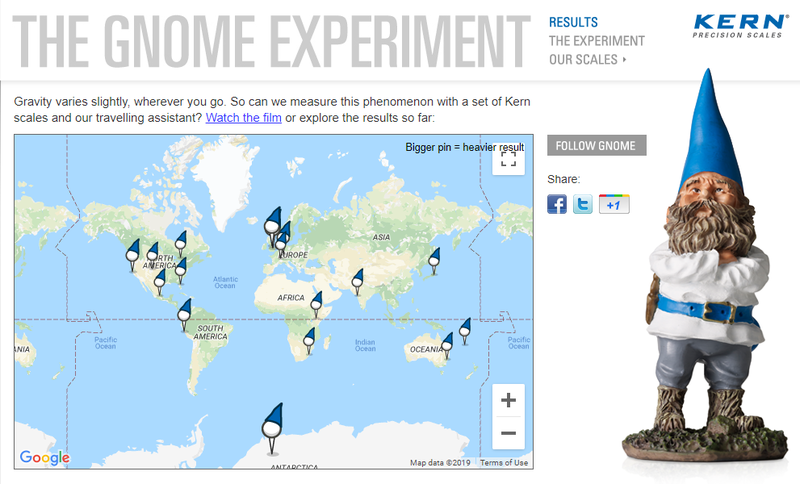Click the Facebook share icon

[x=557, y=204]
